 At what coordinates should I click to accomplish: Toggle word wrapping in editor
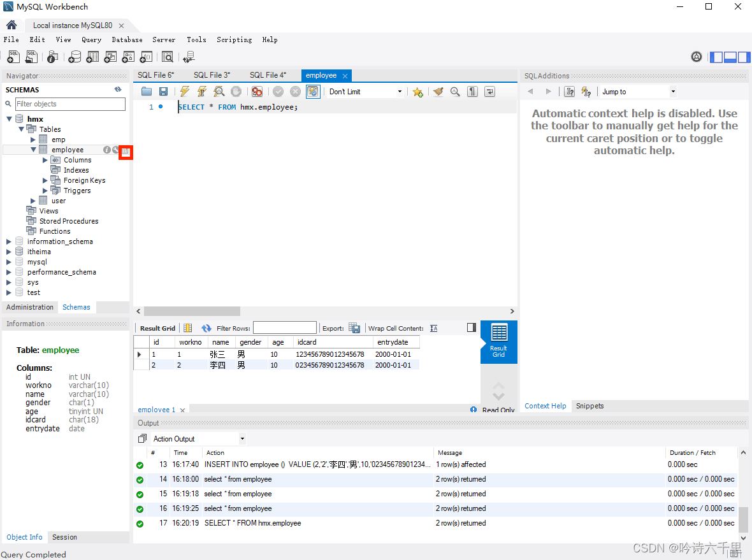489,92
